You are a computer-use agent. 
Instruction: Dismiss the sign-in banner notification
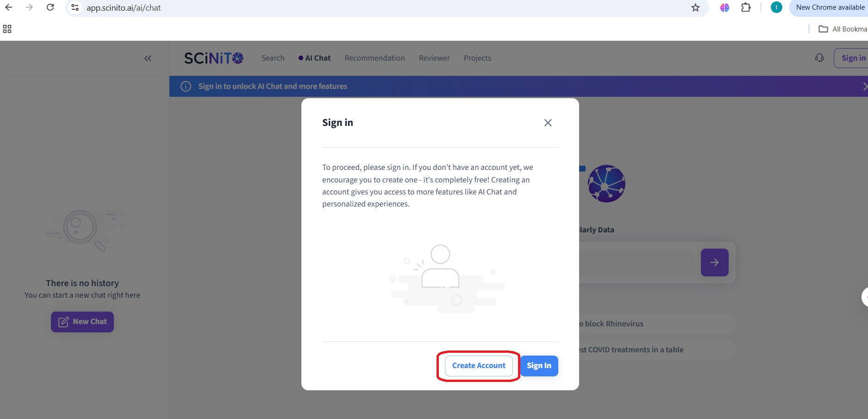(x=865, y=87)
